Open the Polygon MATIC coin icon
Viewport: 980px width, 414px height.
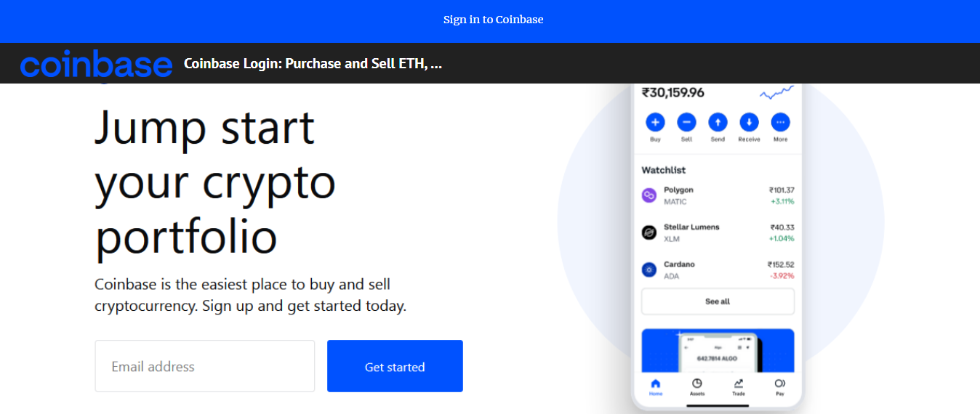tap(649, 195)
